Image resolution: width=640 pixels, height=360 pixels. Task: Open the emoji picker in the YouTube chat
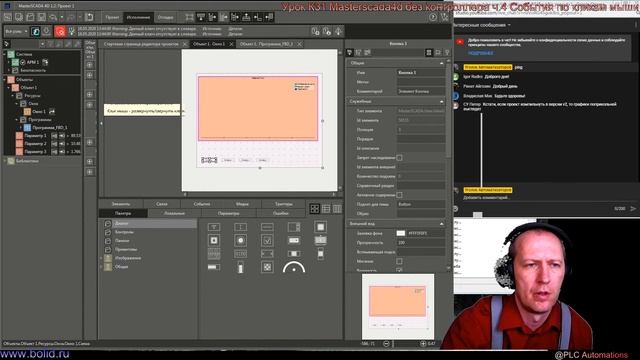[x=456, y=209]
